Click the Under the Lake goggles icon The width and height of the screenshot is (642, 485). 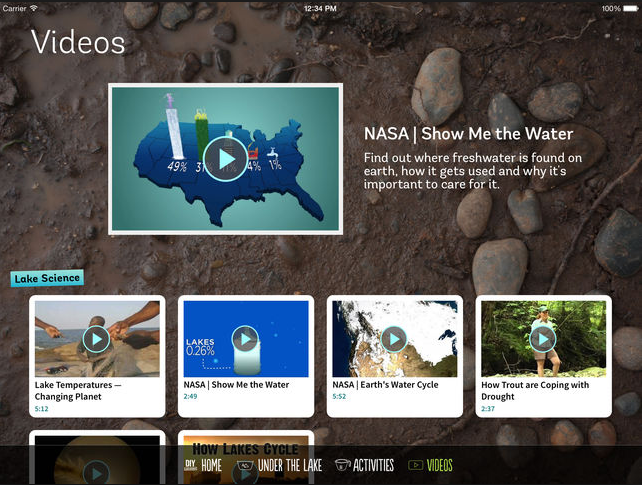(x=245, y=465)
